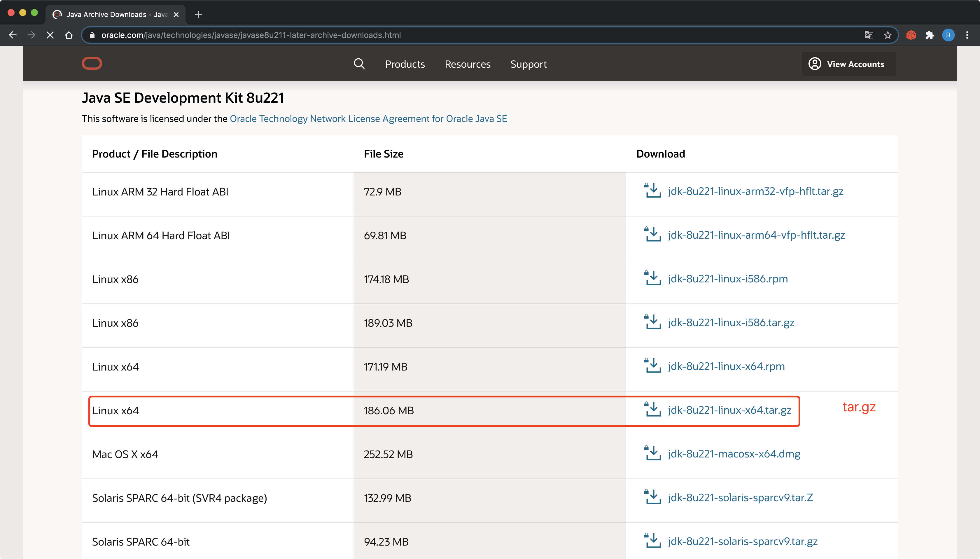Open a new browser tab

pyautogui.click(x=198, y=15)
